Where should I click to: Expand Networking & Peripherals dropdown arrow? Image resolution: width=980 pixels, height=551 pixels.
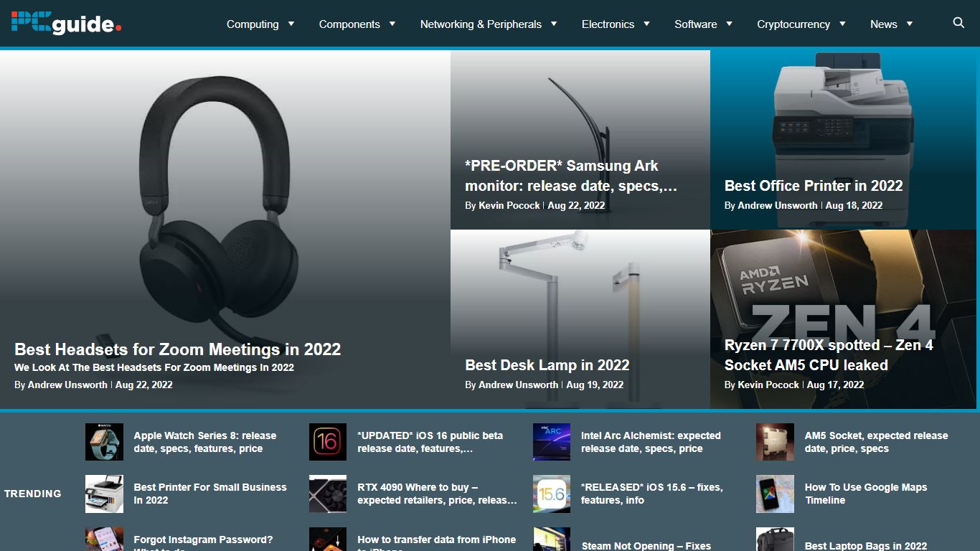pos(554,24)
